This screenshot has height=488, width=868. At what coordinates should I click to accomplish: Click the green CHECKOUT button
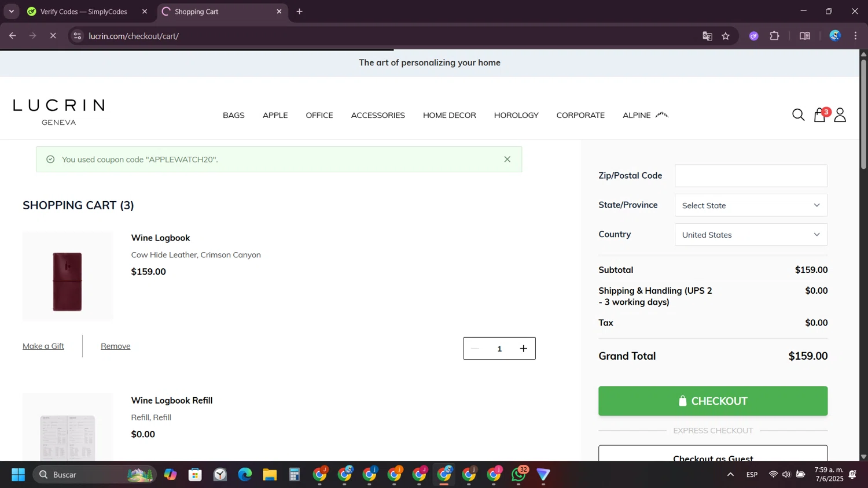713,401
